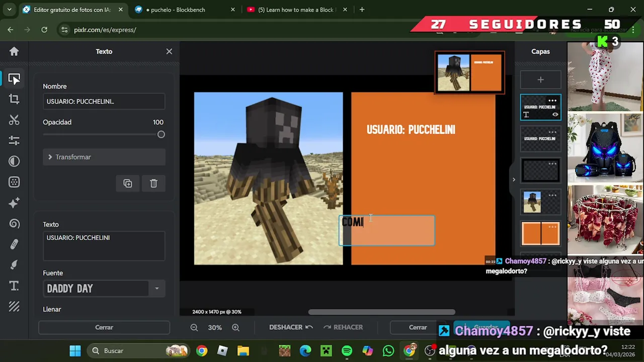The height and width of the screenshot is (362, 644).
Task: Click DESHACER undo button
Action: click(x=291, y=327)
